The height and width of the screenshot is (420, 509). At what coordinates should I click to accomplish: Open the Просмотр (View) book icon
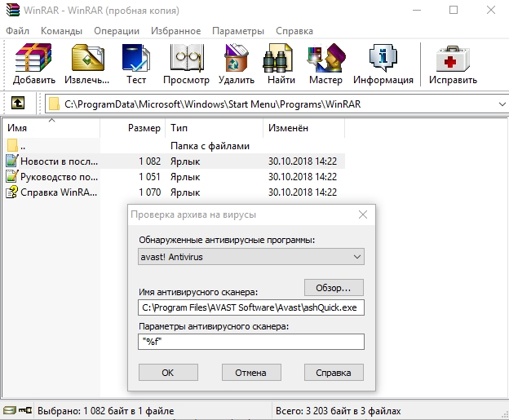point(187,58)
